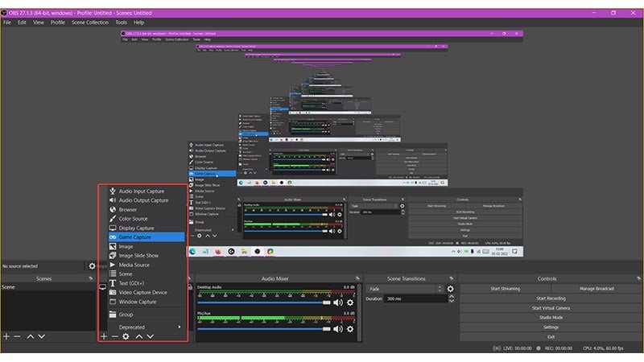Click the OBS icon in the previewed taskbar
The height and width of the screenshot is (362, 644).
(x=257, y=252)
